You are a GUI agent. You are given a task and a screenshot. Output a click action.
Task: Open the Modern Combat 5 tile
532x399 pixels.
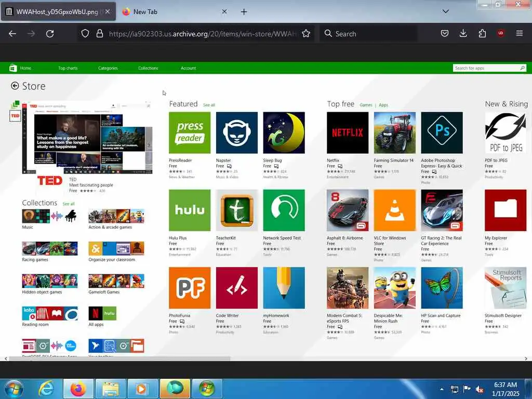[x=348, y=288]
